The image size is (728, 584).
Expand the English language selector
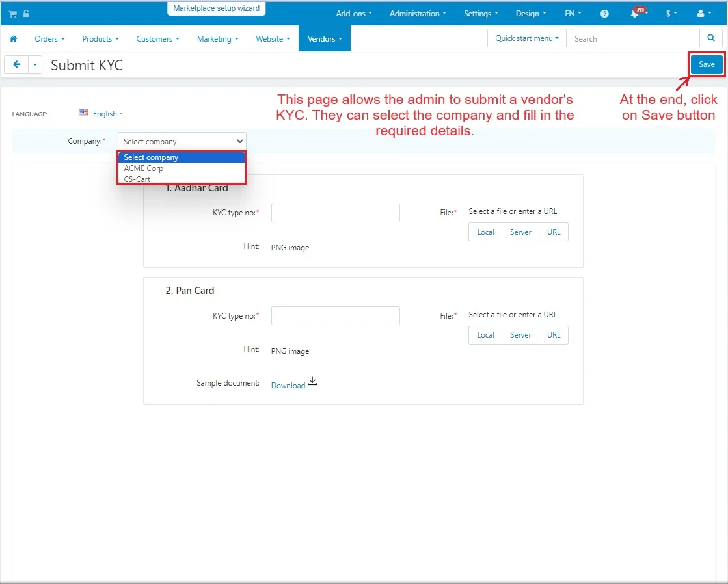click(101, 114)
